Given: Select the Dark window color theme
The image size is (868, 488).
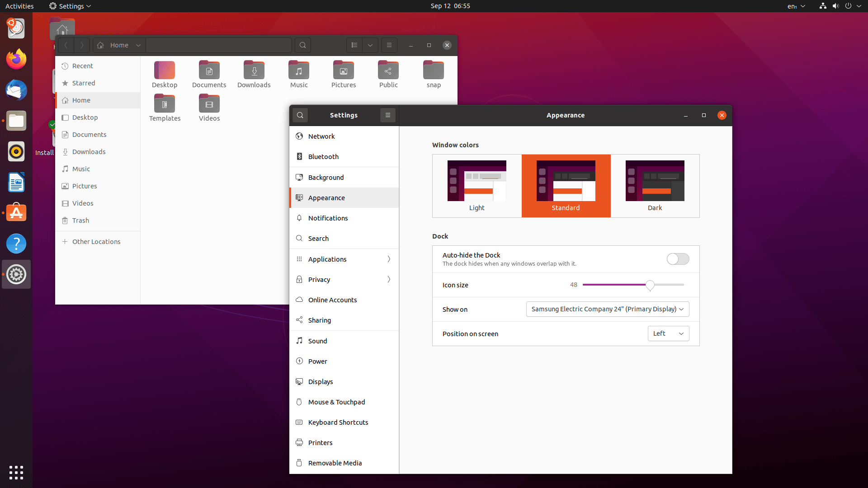Looking at the screenshot, I should 655,186.
